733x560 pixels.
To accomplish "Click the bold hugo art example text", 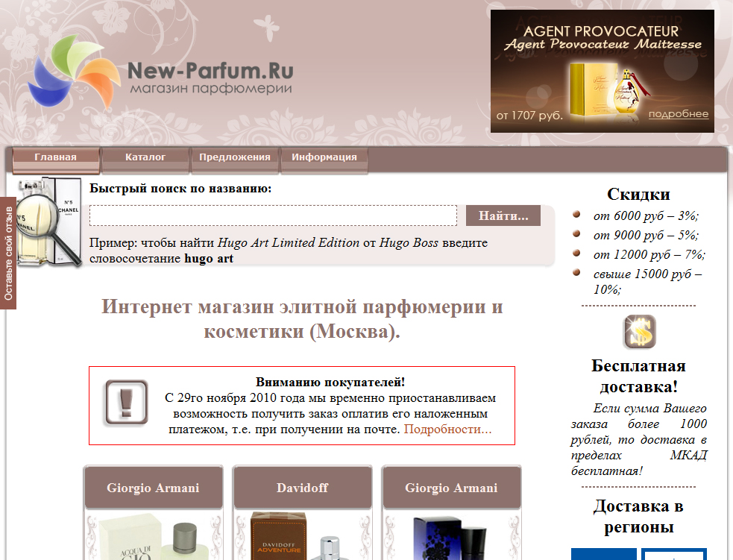I will click(209, 259).
